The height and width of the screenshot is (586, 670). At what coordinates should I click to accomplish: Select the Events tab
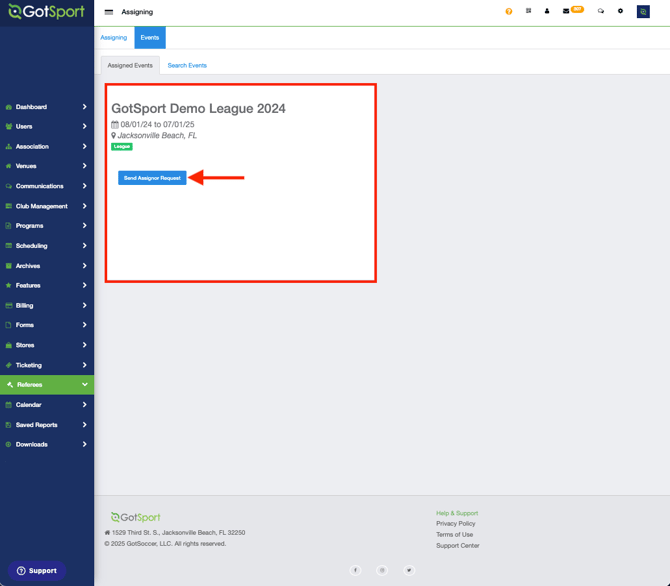pos(150,38)
